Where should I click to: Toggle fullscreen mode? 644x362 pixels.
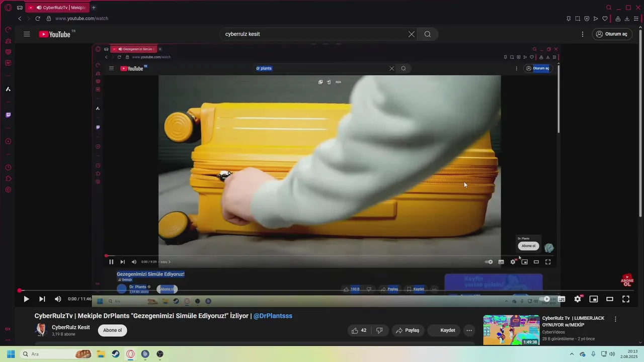pos(626,299)
